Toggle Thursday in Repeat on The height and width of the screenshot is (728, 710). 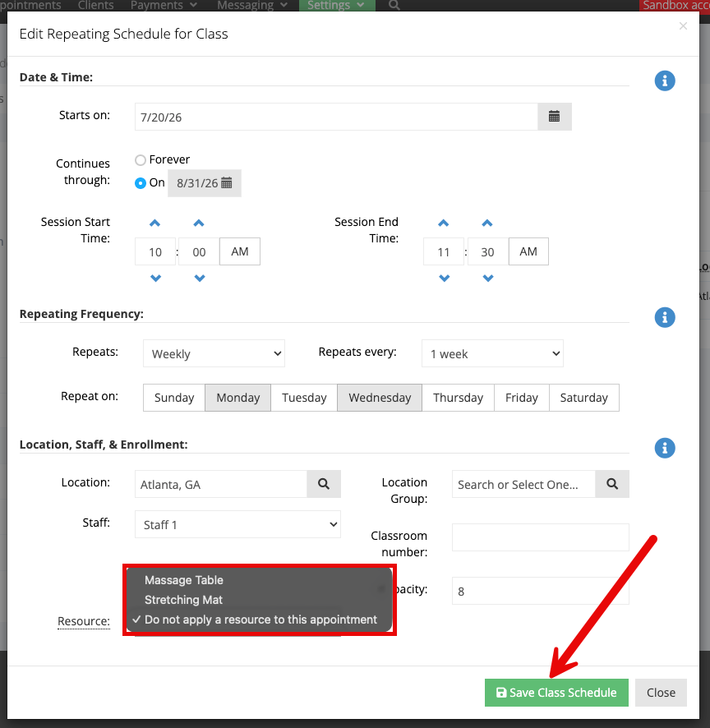click(458, 398)
